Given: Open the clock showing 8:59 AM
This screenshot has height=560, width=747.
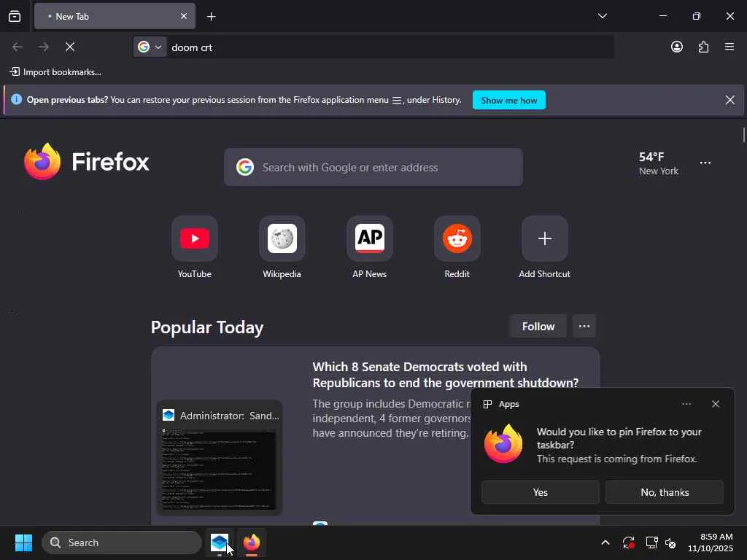Looking at the screenshot, I should 710,542.
